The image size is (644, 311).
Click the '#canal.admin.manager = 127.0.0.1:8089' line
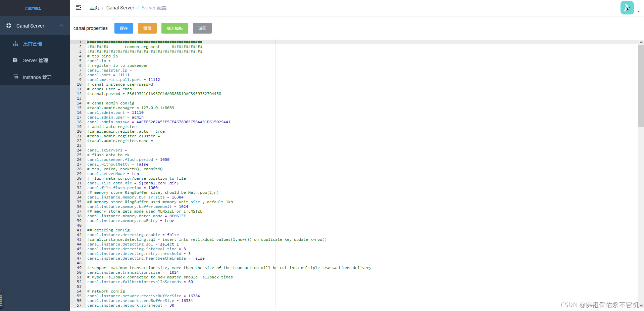point(131,108)
